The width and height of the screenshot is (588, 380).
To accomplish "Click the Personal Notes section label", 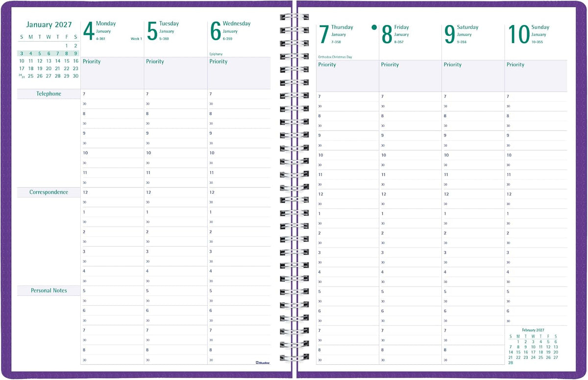I will [x=49, y=290].
